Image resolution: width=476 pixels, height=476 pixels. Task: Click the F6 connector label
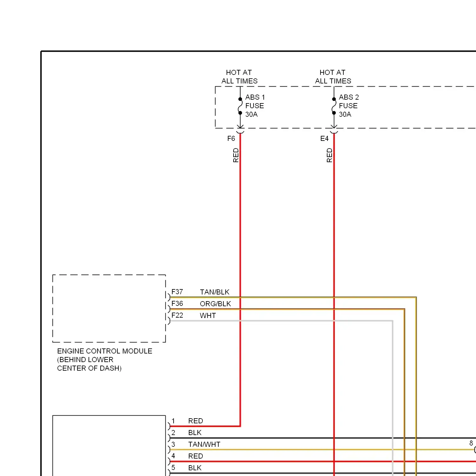pos(231,139)
